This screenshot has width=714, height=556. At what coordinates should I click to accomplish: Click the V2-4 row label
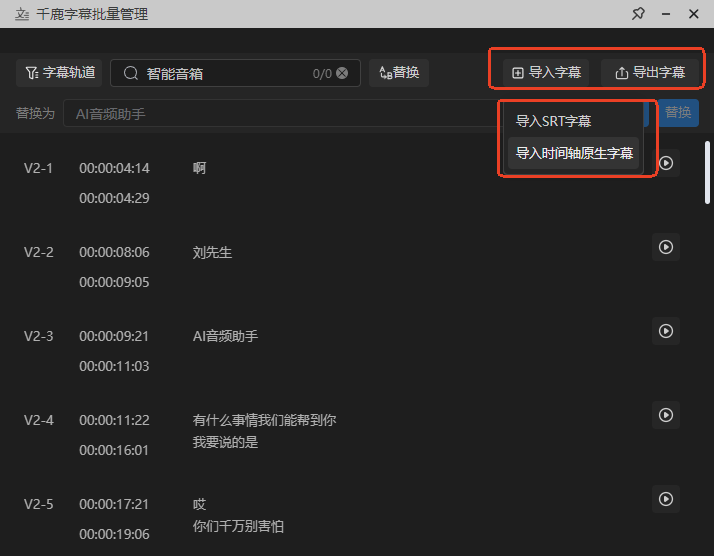tap(38, 420)
